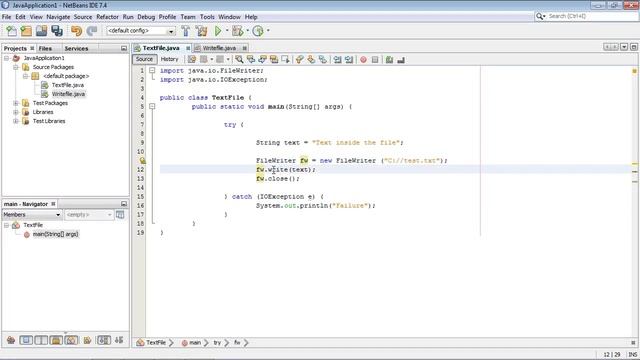Select main(String[] args) in Navigator
The image size is (640, 360).
pos(55,234)
